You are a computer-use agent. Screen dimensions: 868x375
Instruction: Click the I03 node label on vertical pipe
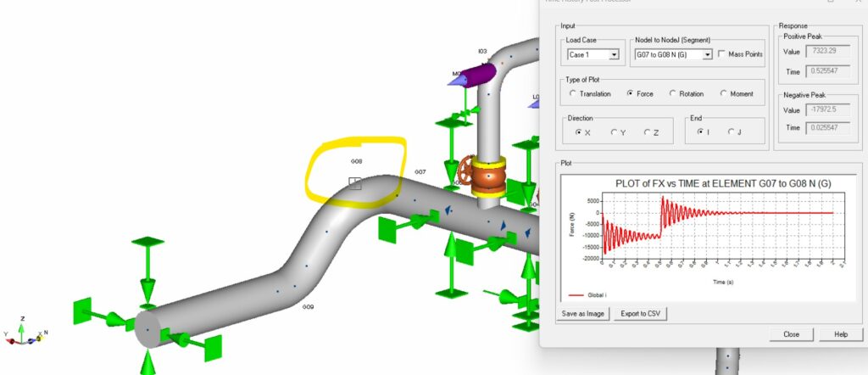click(482, 52)
